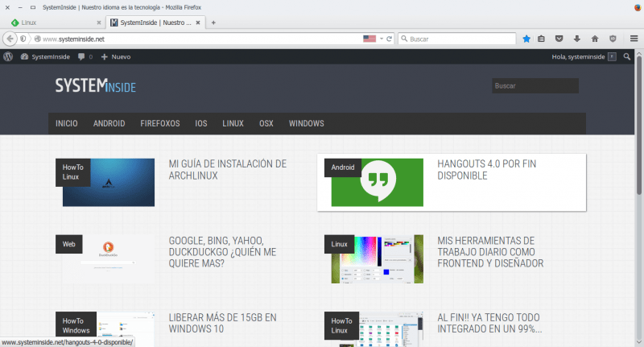Open the comments bubble in the admin bar
644x347 pixels.
[84, 56]
